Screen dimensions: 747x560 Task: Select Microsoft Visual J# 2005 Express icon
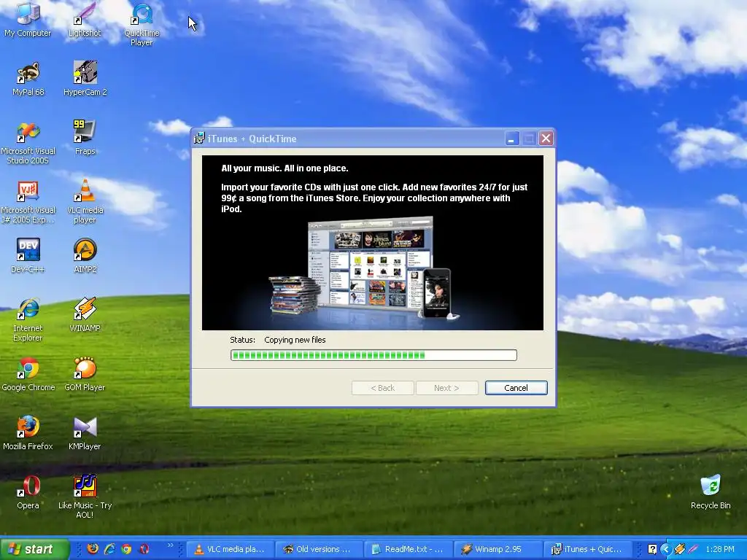point(28,201)
